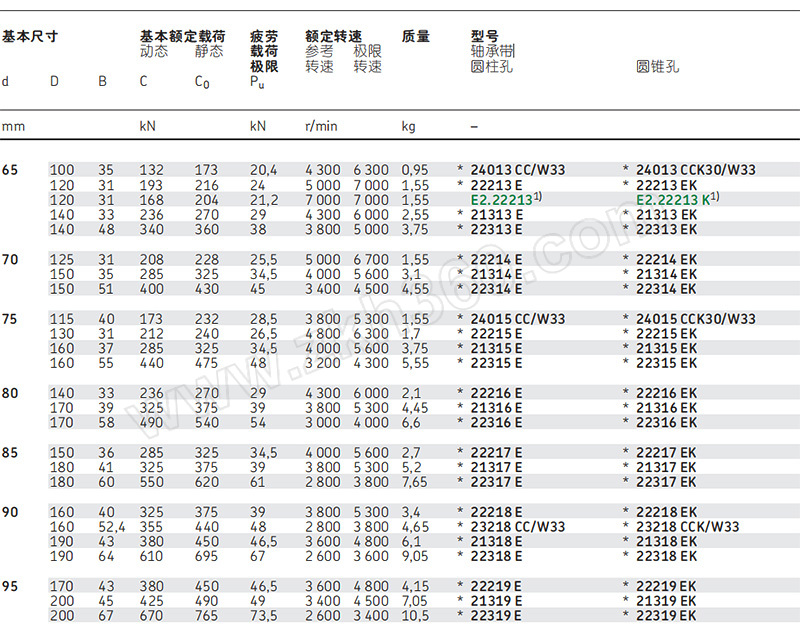Image resolution: width=800 pixels, height=633 pixels.
Task: Select mass value 10,5
Action: tap(415, 617)
